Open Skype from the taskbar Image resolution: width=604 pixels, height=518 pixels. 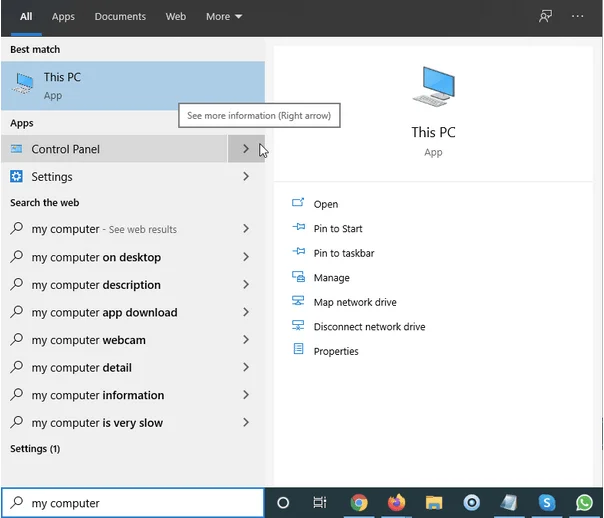point(547,503)
